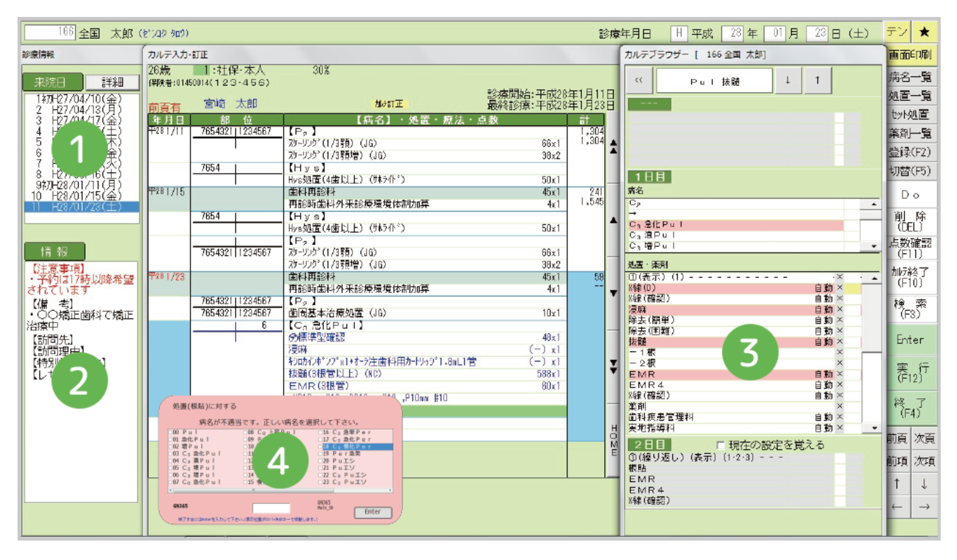957x560 pixels.
Task: Click the right arrow key in bottom-right keypad
Action: [x=924, y=507]
